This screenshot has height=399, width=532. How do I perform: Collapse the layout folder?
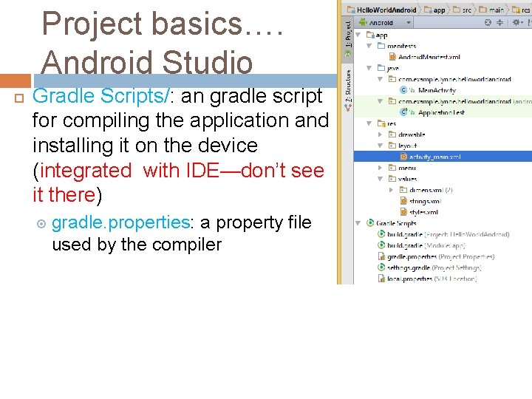tap(380, 146)
